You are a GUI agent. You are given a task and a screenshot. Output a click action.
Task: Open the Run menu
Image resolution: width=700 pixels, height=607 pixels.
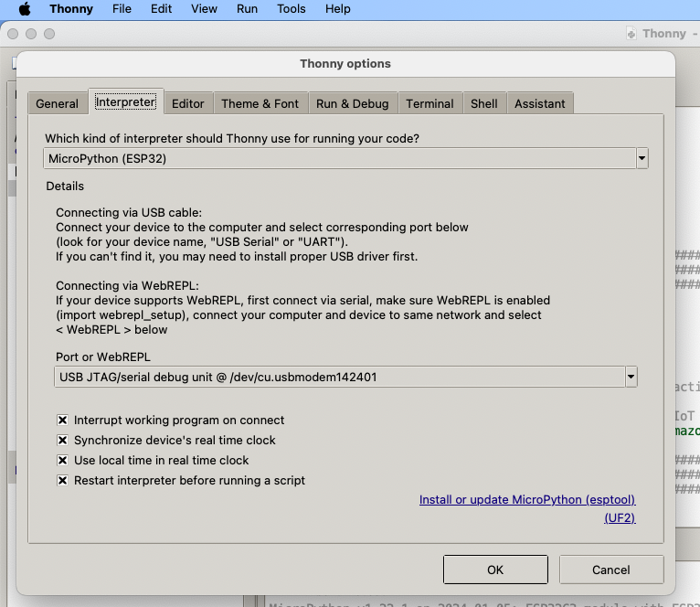pyautogui.click(x=247, y=9)
